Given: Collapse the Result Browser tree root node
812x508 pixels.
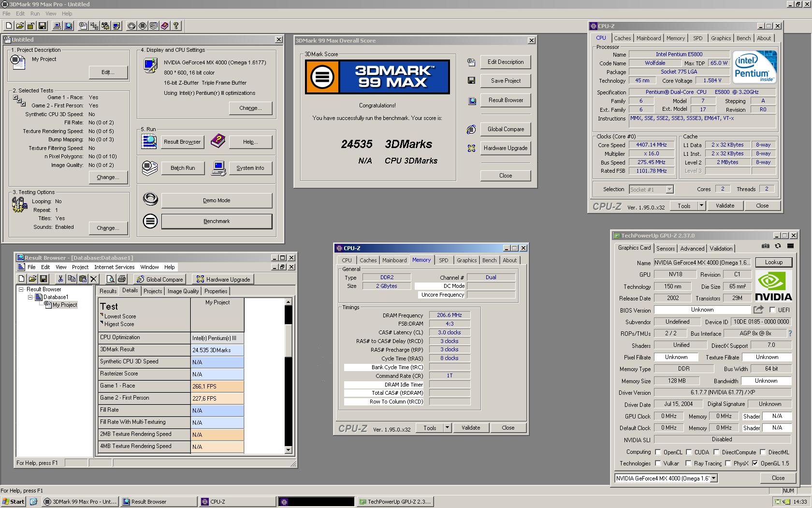Looking at the screenshot, I should point(21,289).
